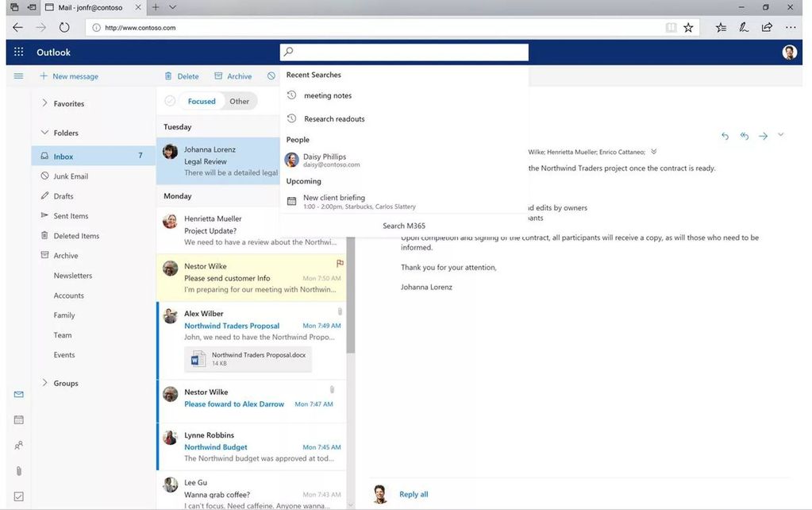812x510 pixels.
Task: Toggle the select-all messages circle checkbox
Action: coord(170,101)
